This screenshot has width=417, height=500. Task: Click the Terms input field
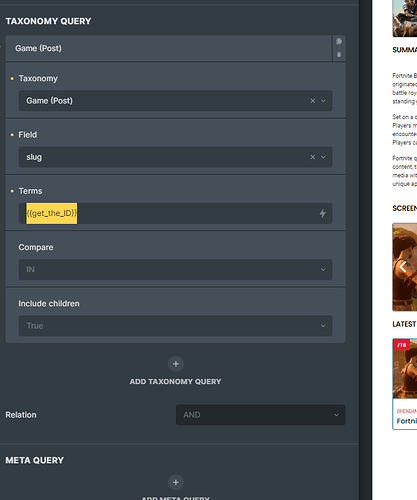coord(175,213)
